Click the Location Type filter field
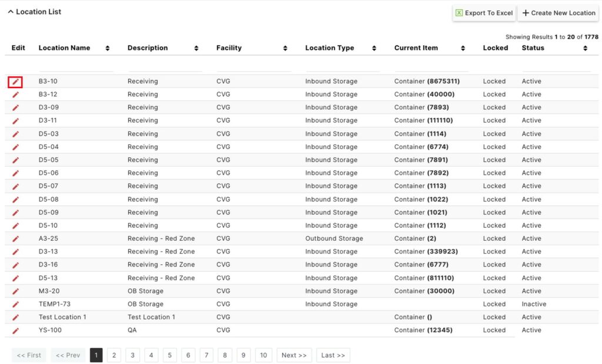This screenshot has height=364, width=602. point(343,66)
